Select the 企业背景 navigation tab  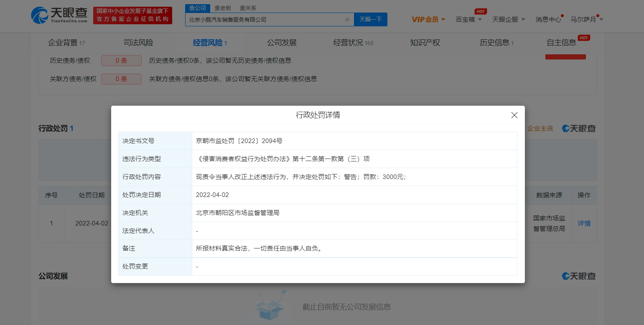click(66, 43)
